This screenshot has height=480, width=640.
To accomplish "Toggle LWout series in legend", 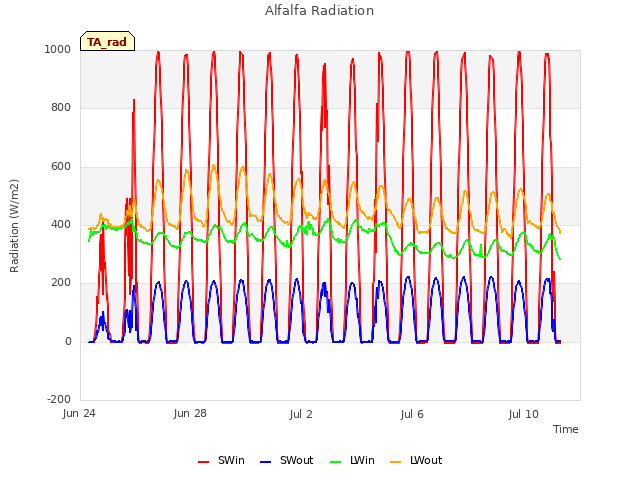I will 416,460.
